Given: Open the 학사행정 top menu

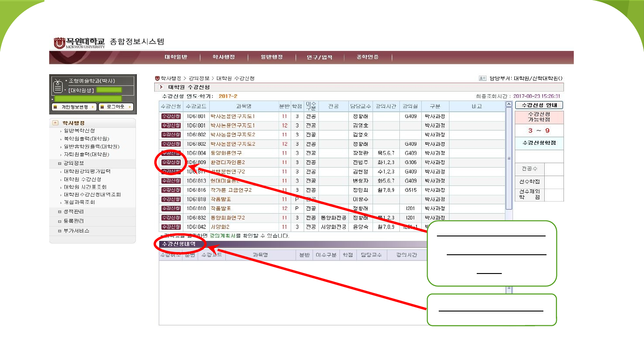Looking at the screenshot, I should pos(224,57).
